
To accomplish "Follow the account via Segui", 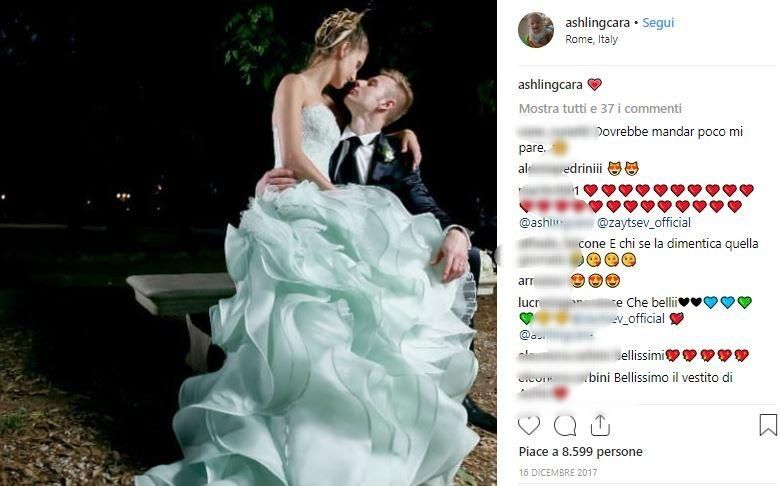I will 658,22.
